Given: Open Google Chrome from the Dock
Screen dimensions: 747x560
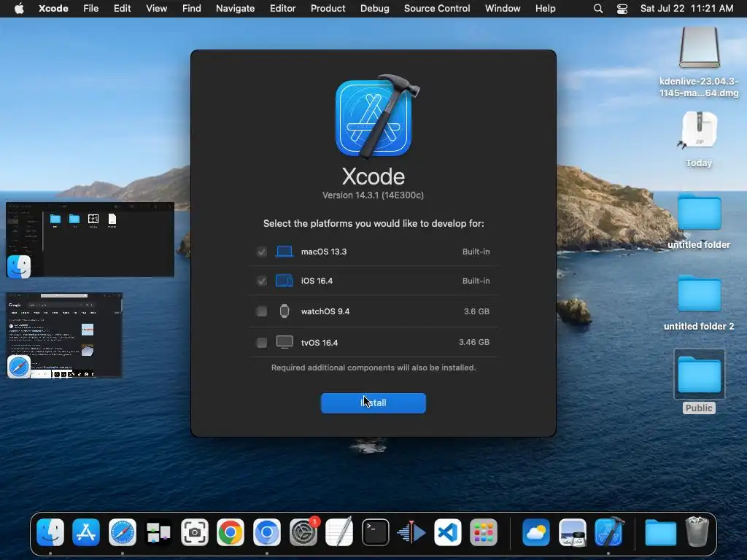Looking at the screenshot, I should [231, 532].
